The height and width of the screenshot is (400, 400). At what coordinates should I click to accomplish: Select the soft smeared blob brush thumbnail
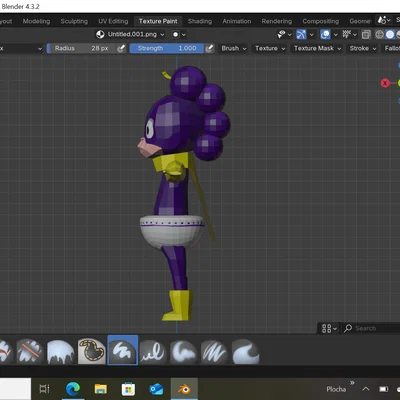click(x=184, y=351)
